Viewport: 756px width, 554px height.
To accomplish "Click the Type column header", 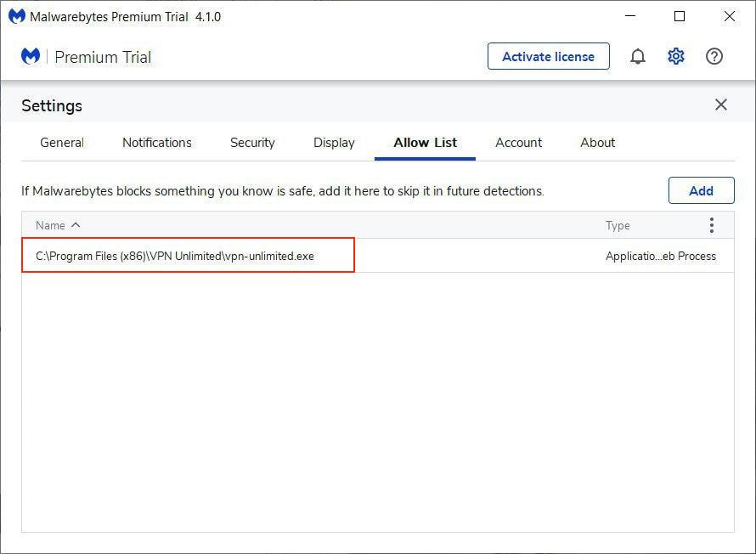I will (618, 225).
